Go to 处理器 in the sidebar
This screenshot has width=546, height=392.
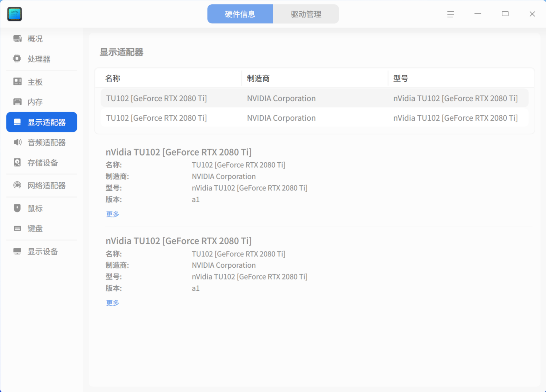[41, 59]
